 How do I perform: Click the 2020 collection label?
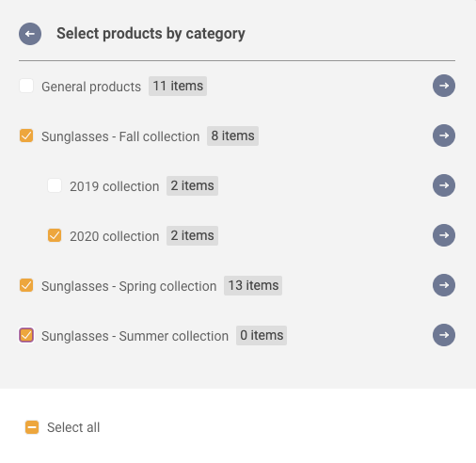pyautogui.click(x=115, y=236)
